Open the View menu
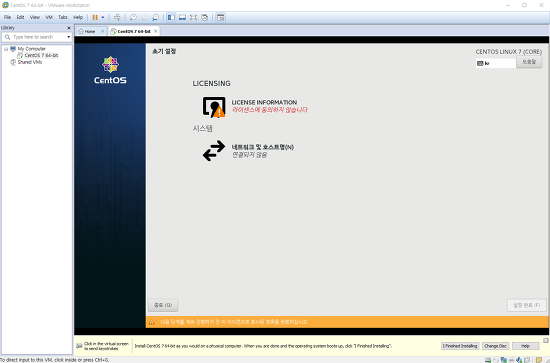Image resolution: width=550 pixels, height=363 pixels. (34, 17)
